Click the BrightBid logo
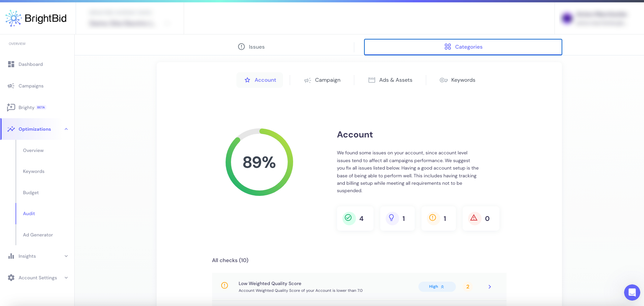This screenshot has height=306, width=644. pos(36,18)
